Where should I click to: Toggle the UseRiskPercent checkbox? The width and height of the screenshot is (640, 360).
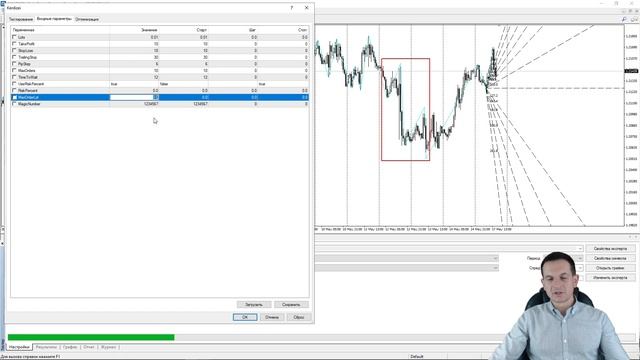14,84
